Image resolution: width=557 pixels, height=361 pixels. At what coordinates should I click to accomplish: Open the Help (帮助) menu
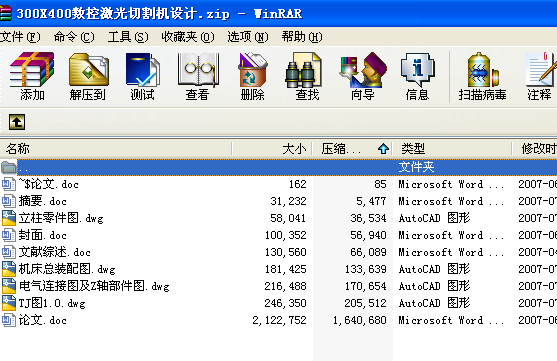302,37
